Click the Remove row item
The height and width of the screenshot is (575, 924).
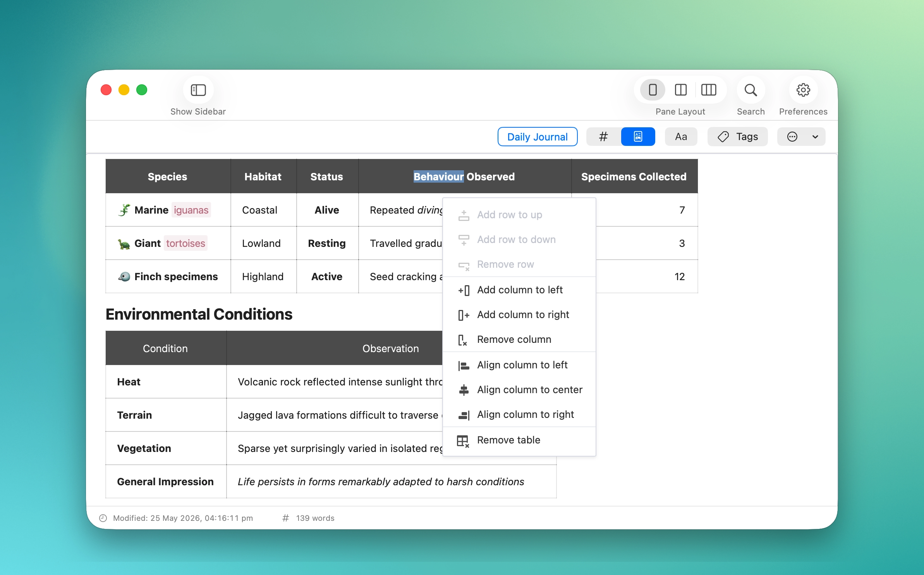(519, 264)
